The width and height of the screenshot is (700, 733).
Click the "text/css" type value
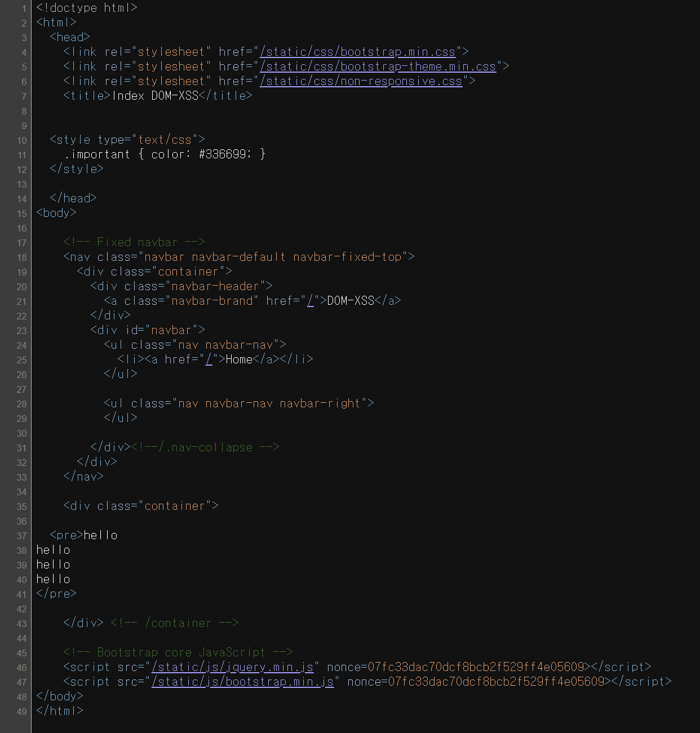pos(165,140)
